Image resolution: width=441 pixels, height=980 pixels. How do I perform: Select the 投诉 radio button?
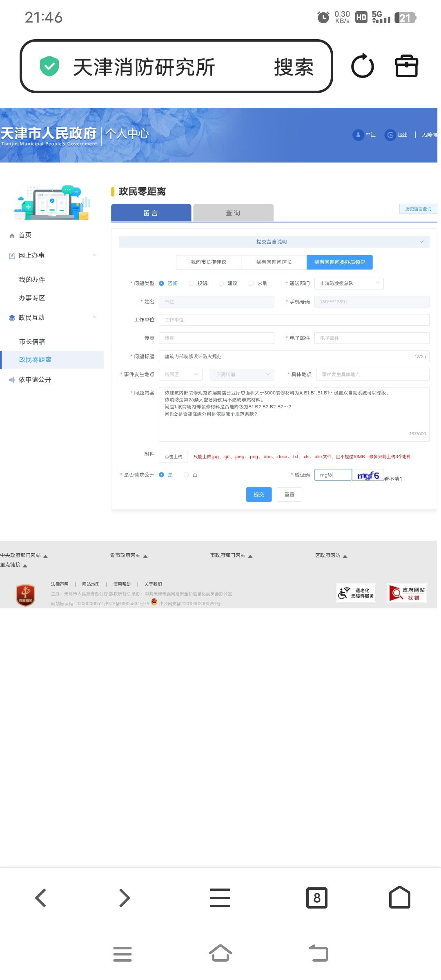pyautogui.click(x=191, y=283)
